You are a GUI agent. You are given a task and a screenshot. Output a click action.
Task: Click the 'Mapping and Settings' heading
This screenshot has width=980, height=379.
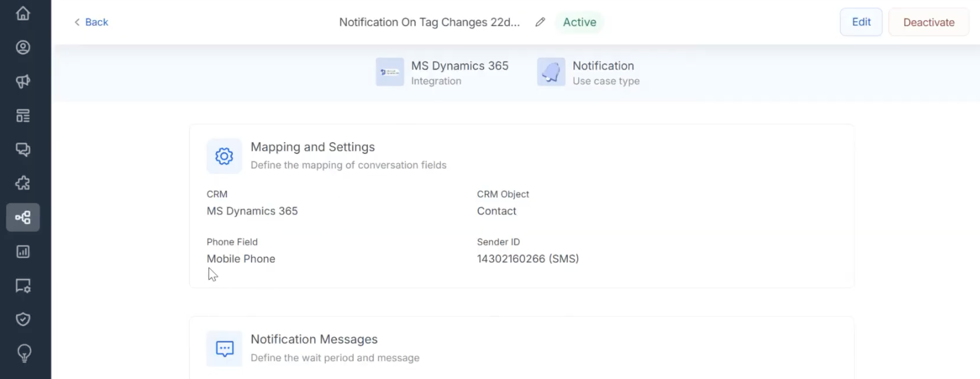pos(312,147)
